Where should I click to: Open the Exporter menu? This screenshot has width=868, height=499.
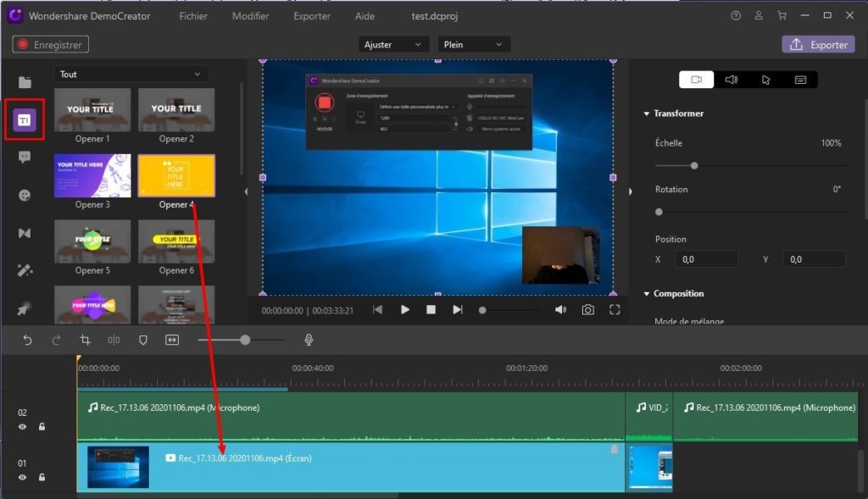click(x=312, y=16)
